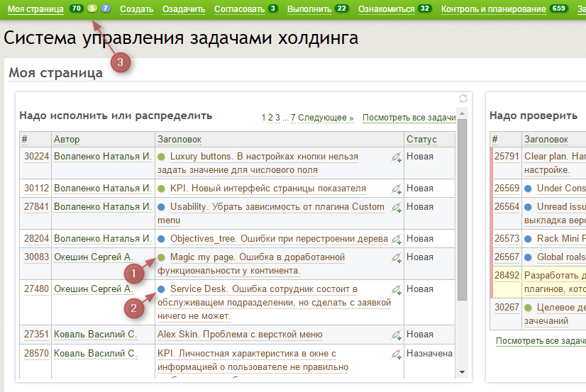The width and height of the screenshot is (586, 392).
Task: Click quick-assign icon for task 30224
Action: click(397, 157)
